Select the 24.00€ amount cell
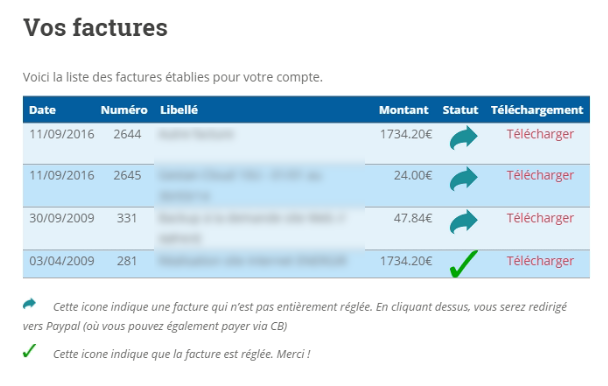The image size is (608, 386). (413, 175)
